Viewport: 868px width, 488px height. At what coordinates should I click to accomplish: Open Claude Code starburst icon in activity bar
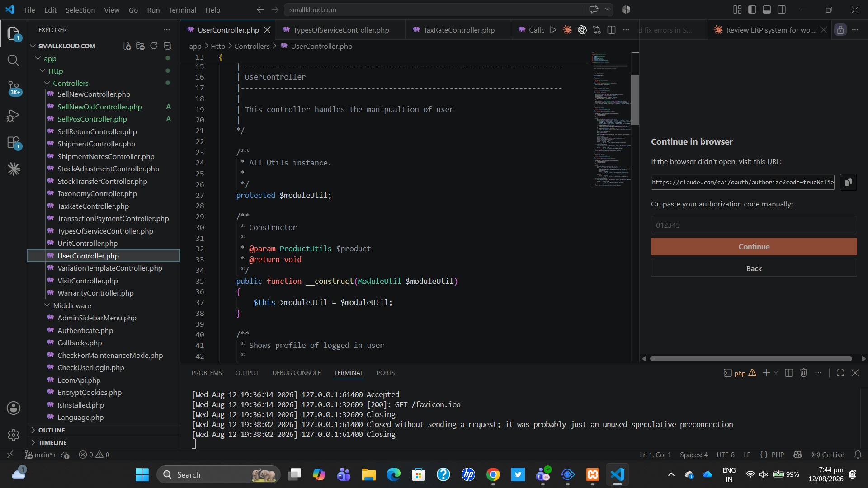click(x=14, y=169)
